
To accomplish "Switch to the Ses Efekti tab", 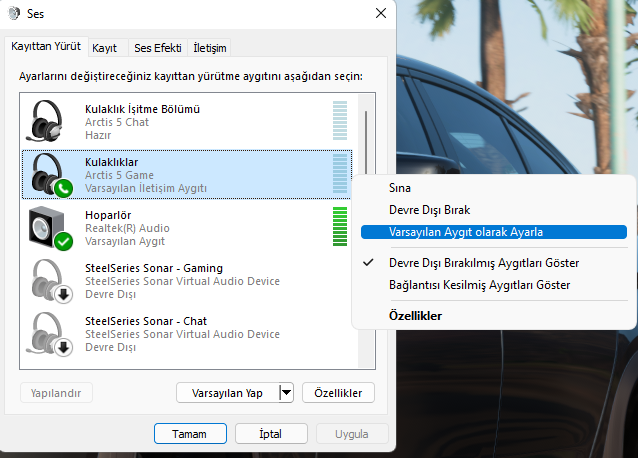I will (158, 48).
